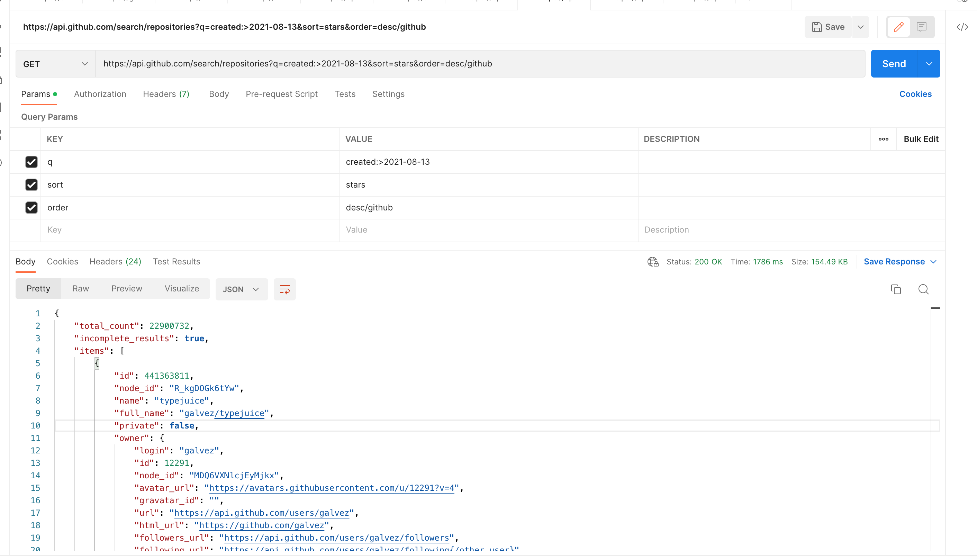This screenshot has height=560, width=977.
Task: Open the GET method dropdown
Action: pos(55,64)
